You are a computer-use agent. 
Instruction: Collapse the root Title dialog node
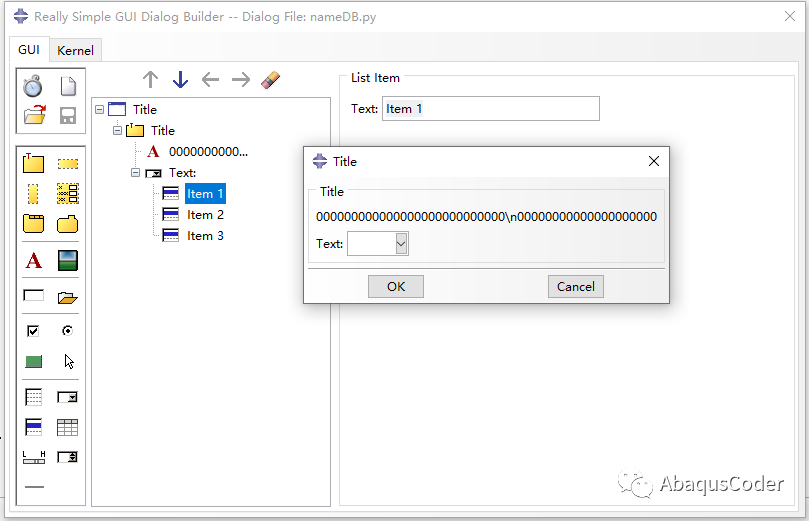[x=100, y=109]
